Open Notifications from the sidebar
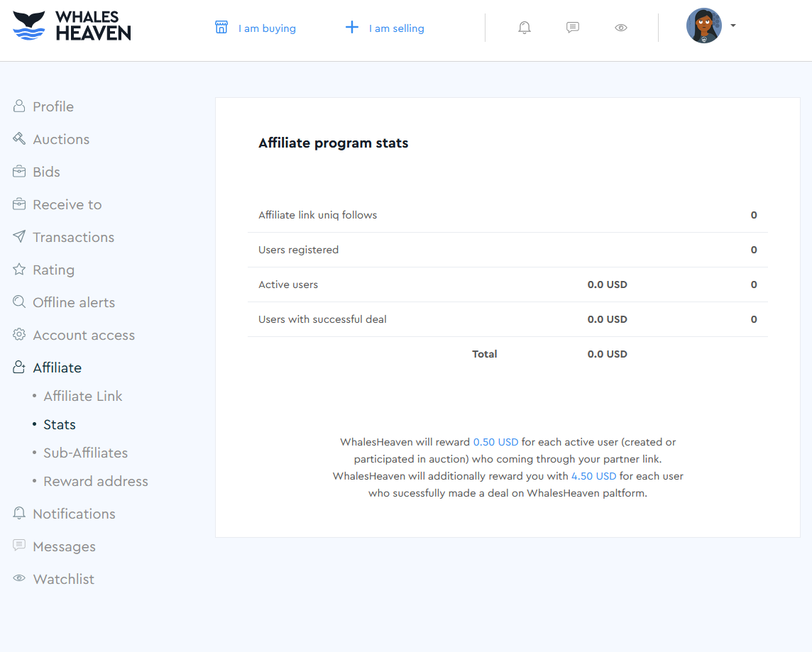 (x=74, y=514)
